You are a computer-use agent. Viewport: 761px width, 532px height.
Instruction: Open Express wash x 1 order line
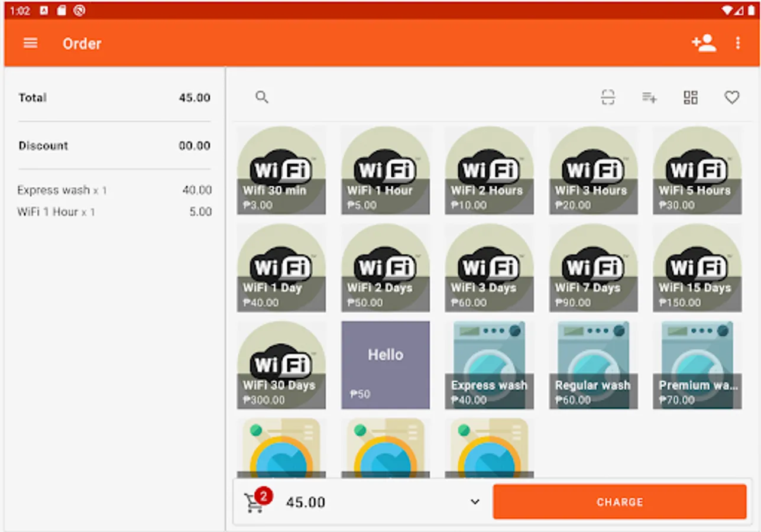tap(114, 190)
